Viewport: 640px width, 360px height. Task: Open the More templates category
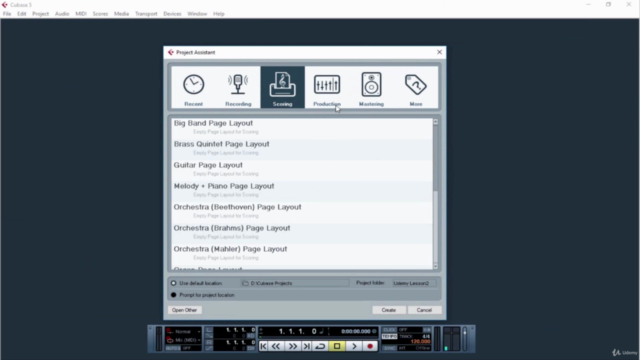coord(416,87)
